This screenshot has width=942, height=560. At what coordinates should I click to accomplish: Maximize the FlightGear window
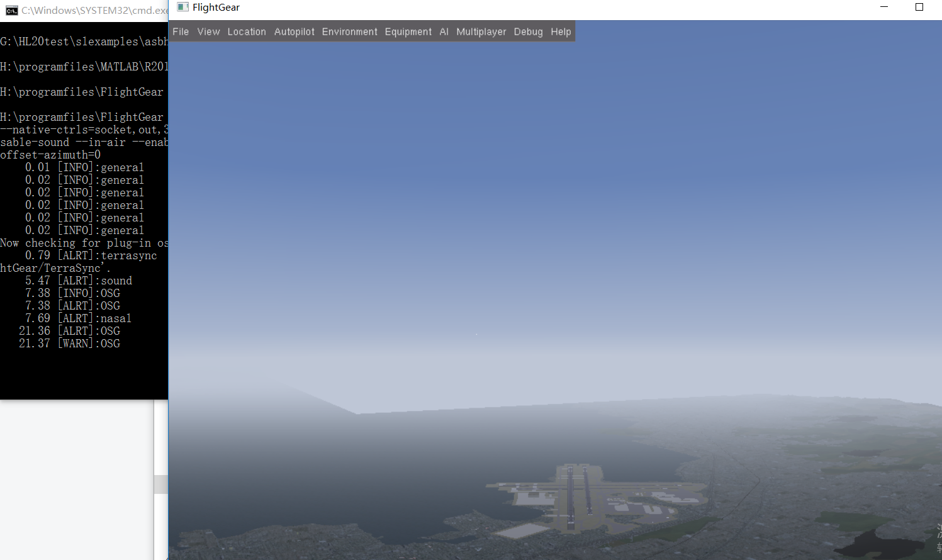919,7
